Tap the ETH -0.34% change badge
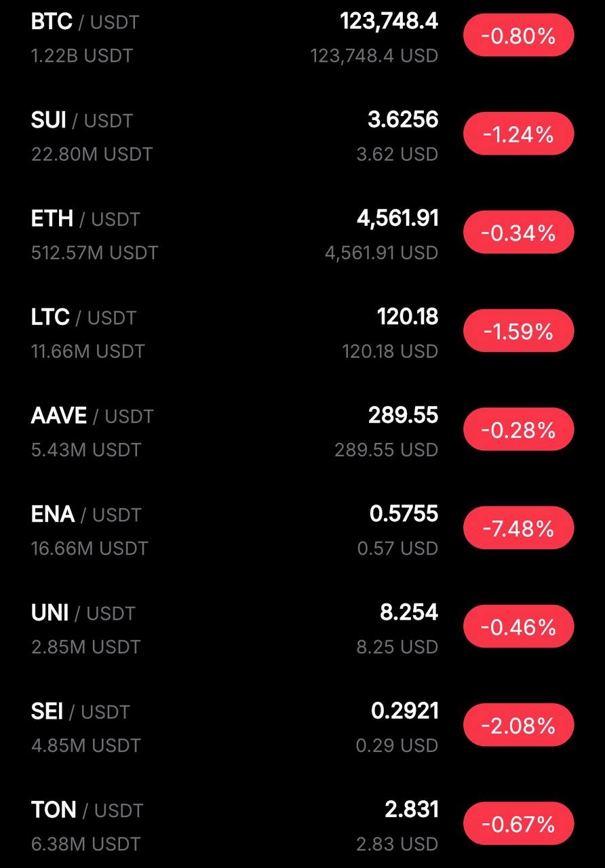Screen dimensions: 605x868 [x=518, y=233]
